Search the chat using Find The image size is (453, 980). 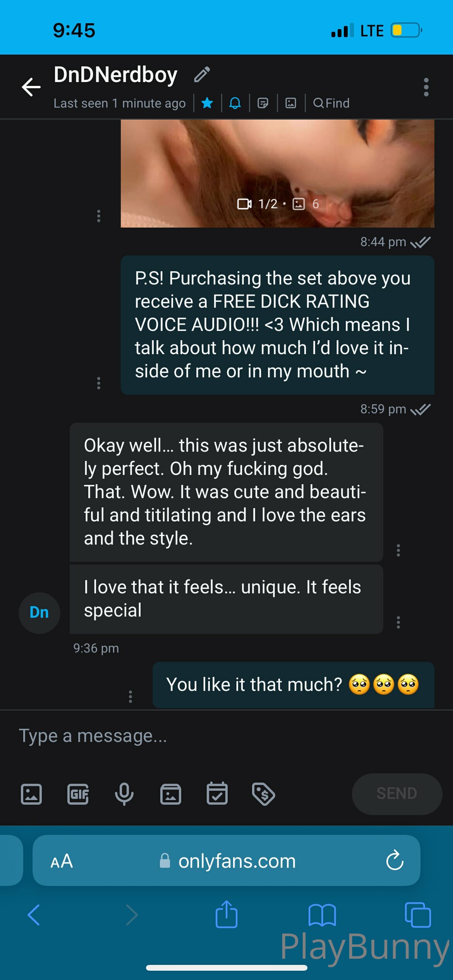pyautogui.click(x=331, y=103)
